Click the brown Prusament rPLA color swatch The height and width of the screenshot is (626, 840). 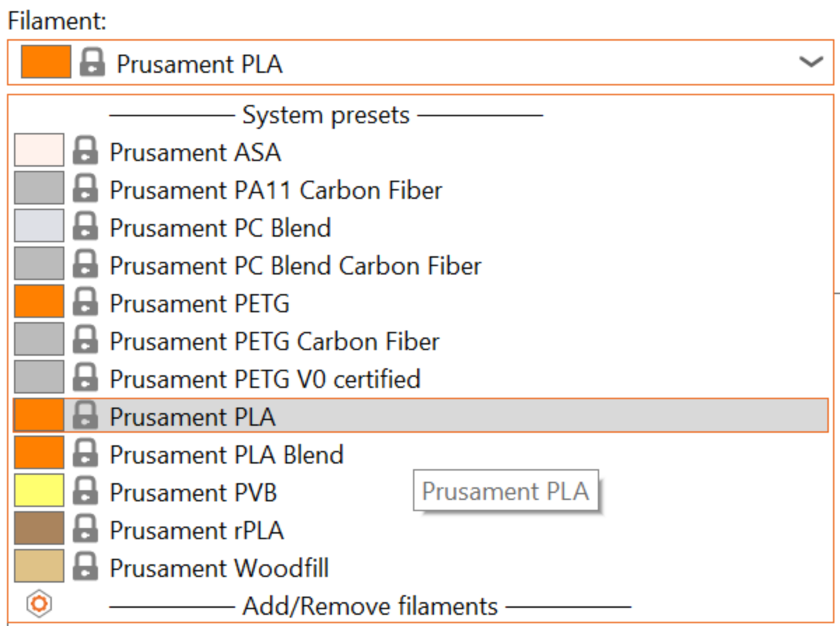[39, 529]
